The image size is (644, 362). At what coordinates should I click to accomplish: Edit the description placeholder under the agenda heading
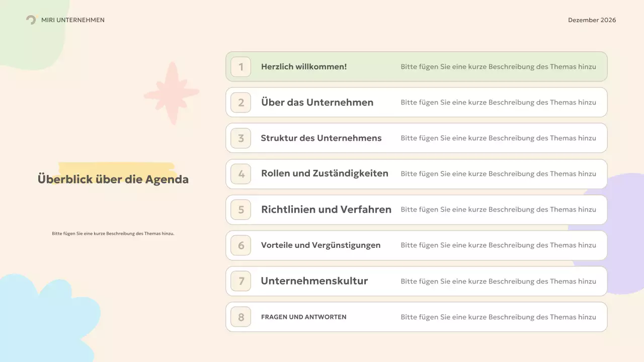[113, 233]
